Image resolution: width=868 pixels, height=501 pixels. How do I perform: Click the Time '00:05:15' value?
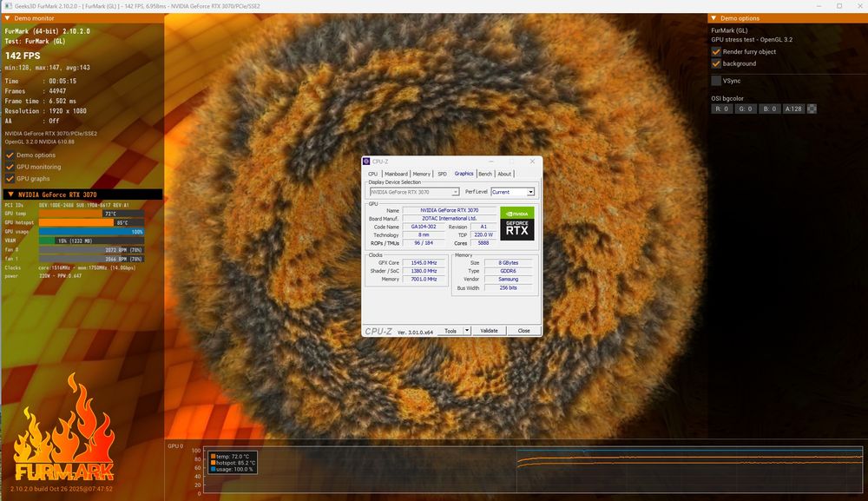[x=62, y=81]
